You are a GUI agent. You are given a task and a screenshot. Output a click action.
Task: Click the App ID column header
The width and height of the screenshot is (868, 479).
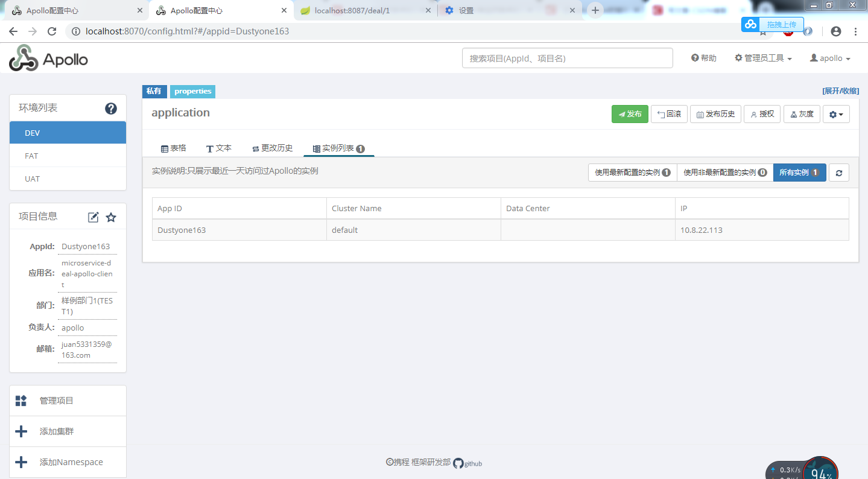click(x=239, y=208)
